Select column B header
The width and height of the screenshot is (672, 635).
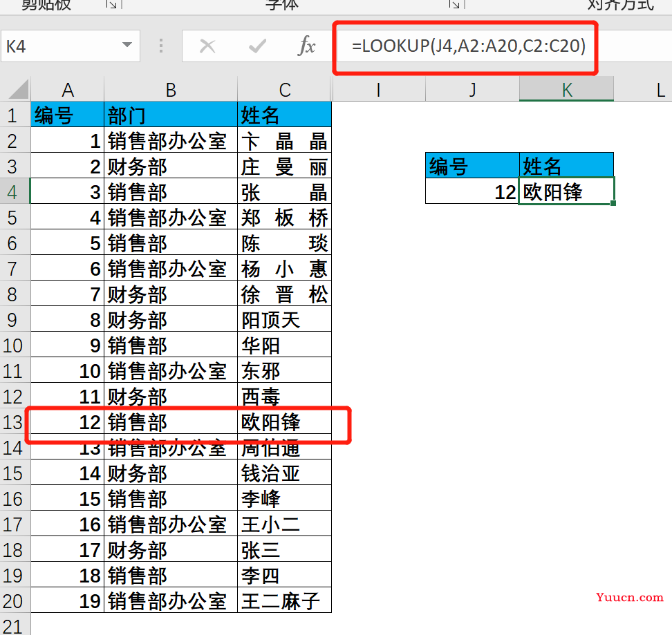pos(171,90)
